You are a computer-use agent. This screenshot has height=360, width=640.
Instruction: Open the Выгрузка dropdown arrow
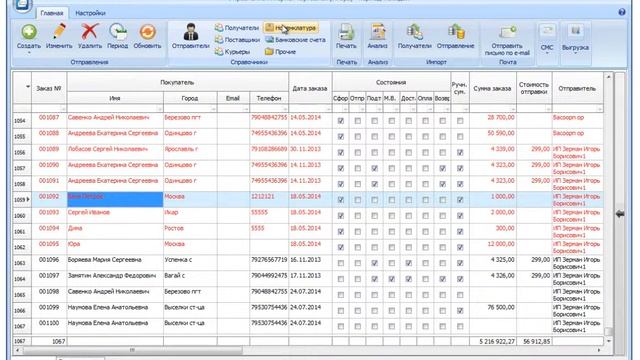[575, 54]
